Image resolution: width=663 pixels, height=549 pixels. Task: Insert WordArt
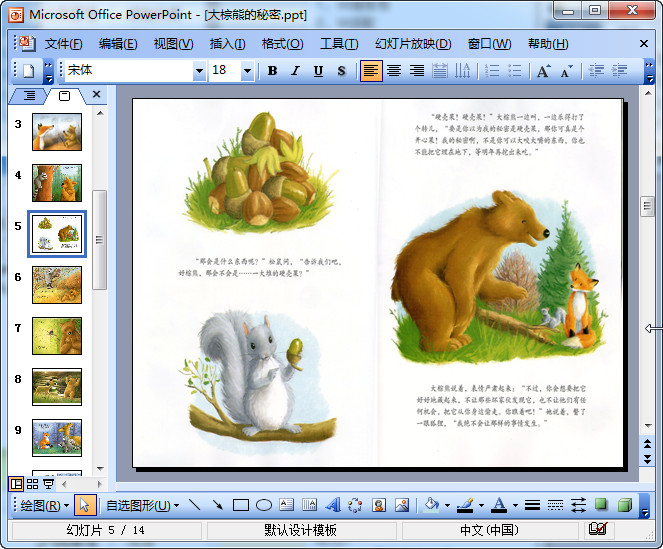[x=332, y=505]
